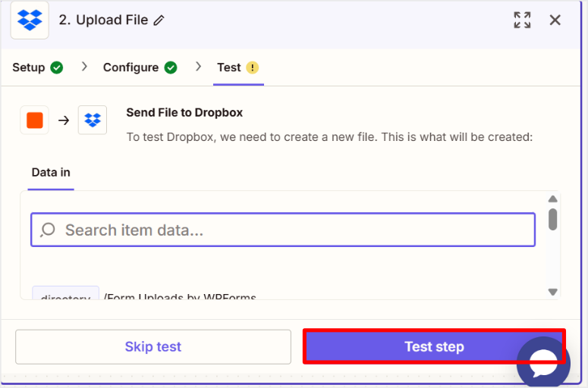Click the chevron between Configure and Test

(x=198, y=67)
